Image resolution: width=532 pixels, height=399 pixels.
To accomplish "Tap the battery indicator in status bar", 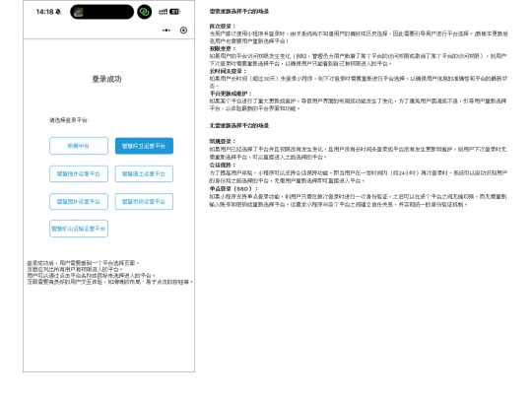I will [x=174, y=12].
